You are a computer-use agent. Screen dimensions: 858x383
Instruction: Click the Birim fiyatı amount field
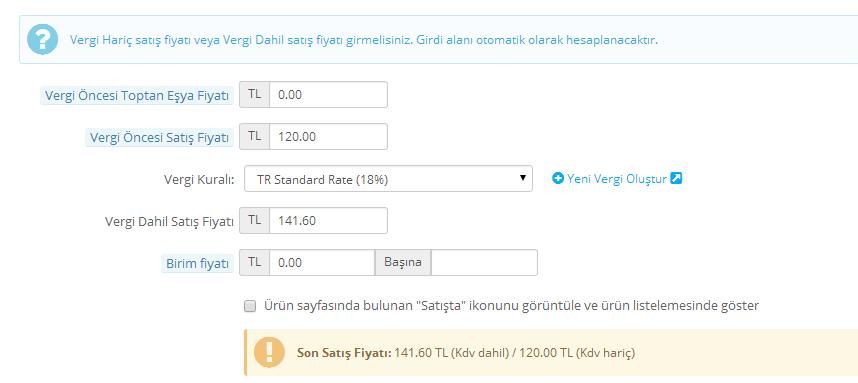coord(322,263)
